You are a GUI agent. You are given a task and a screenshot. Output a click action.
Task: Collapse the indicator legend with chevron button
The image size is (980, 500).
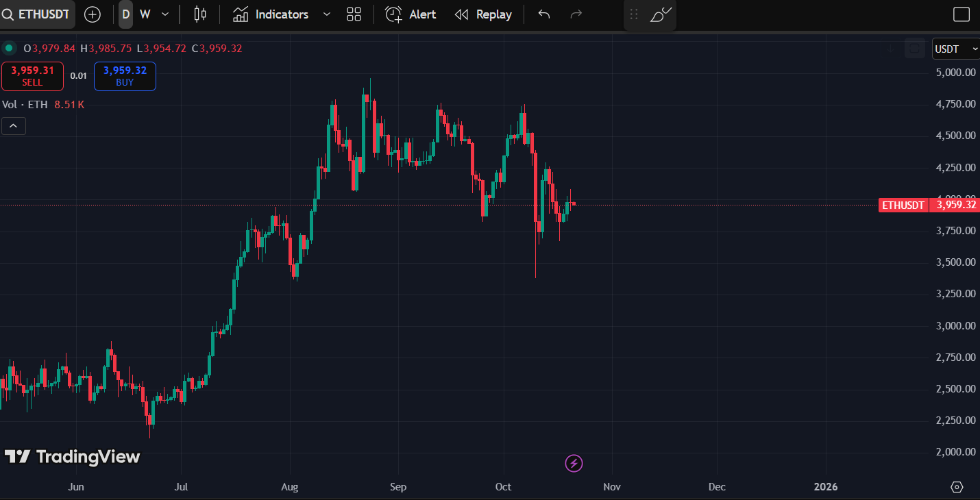(14, 126)
